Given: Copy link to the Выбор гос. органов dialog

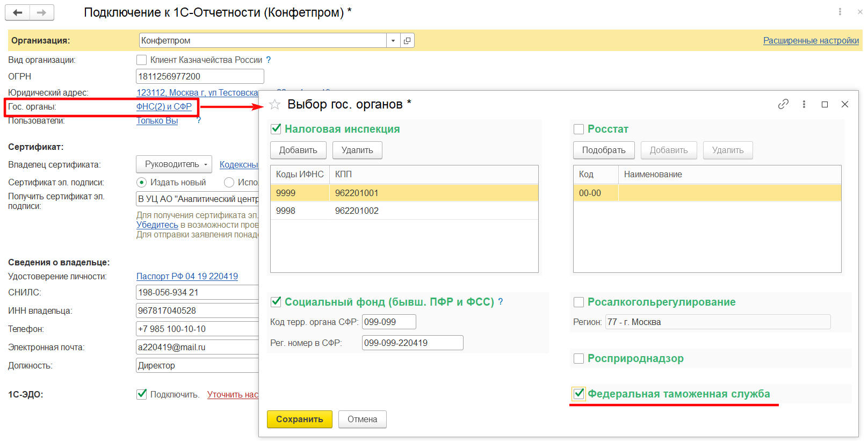Looking at the screenshot, I should coord(783,104).
